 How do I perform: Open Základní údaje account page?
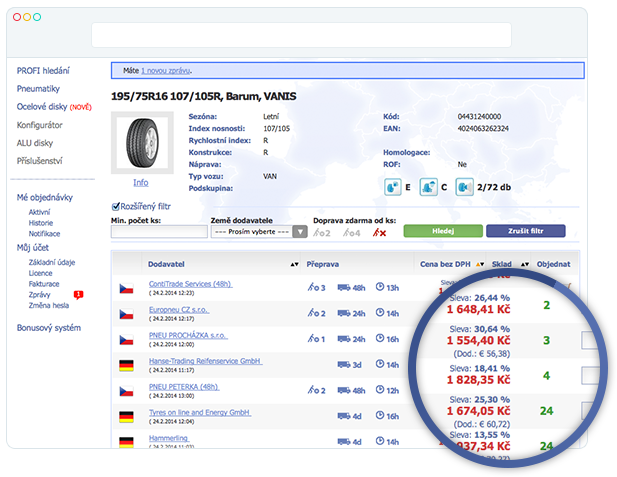tap(52, 262)
